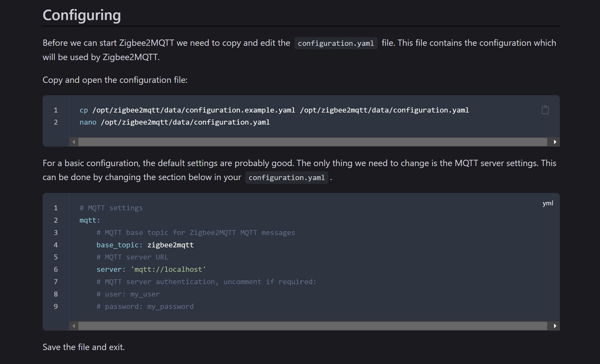600x364 pixels.
Task: Click the first code block horizontal scrollbar track
Action: coord(314,142)
